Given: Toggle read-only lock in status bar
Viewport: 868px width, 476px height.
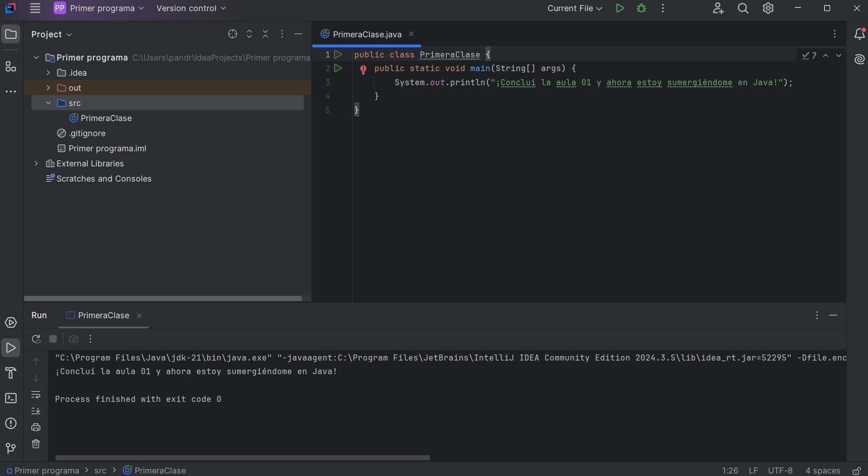Looking at the screenshot, I should (857, 470).
